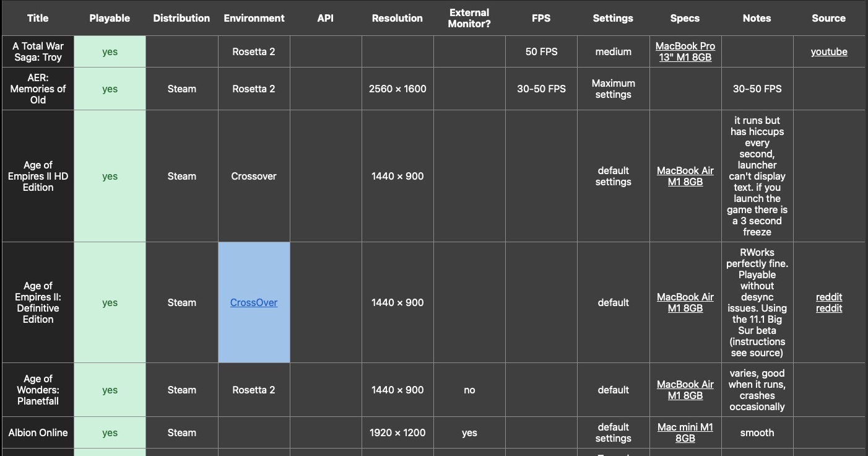868x456 pixels.
Task: Select the green yes cell for Albion Online
Action: click(110, 432)
